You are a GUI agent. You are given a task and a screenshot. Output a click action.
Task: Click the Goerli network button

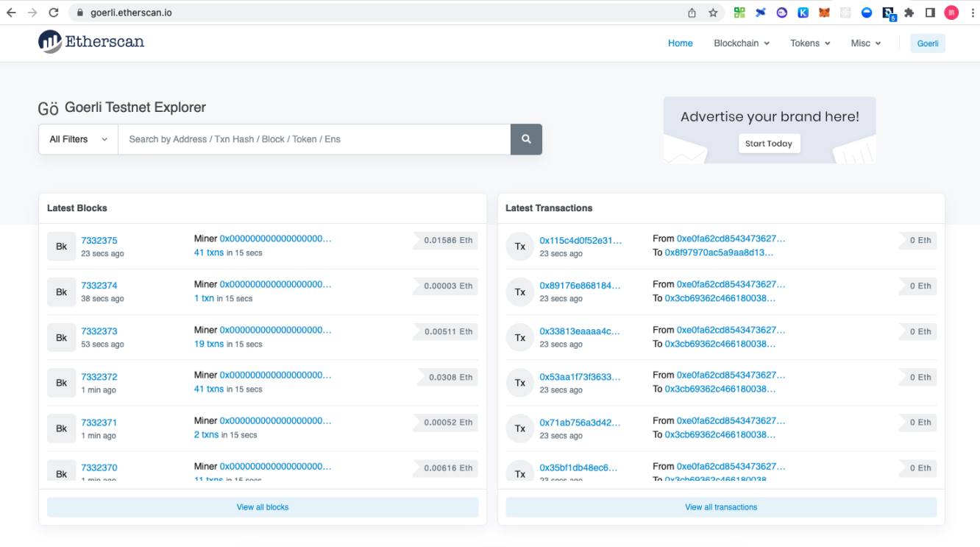click(x=927, y=43)
